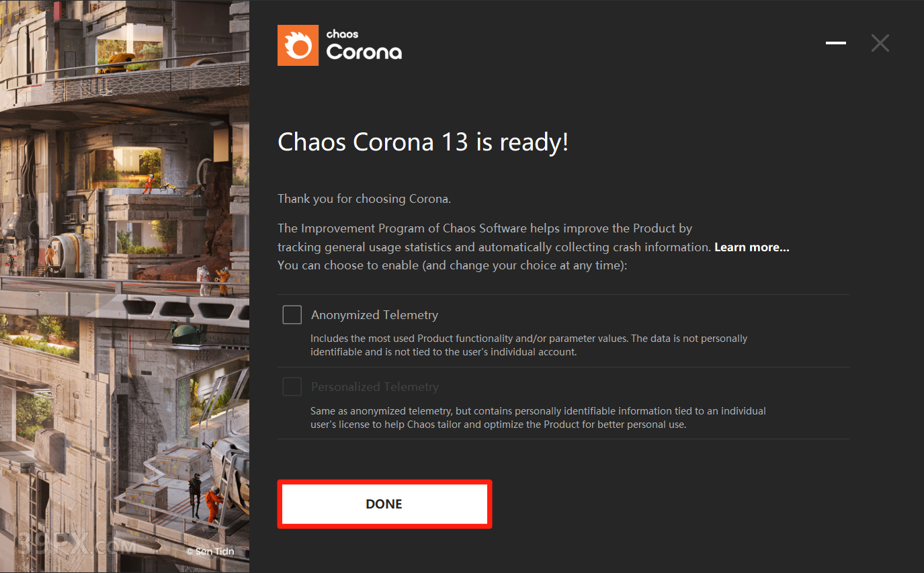Click the Personalized Telemetry description paragraph
The image size is (924, 573).
[x=538, y=417]
